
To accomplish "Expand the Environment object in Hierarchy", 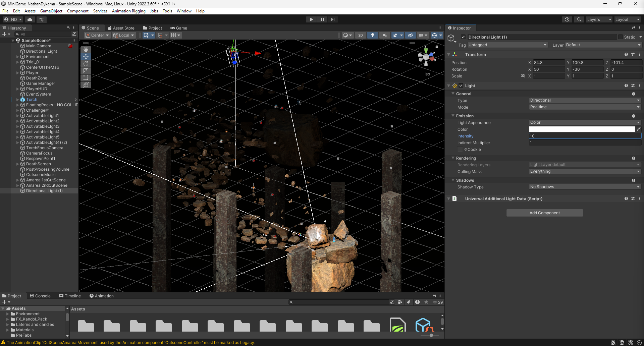I will pos(18,57).
